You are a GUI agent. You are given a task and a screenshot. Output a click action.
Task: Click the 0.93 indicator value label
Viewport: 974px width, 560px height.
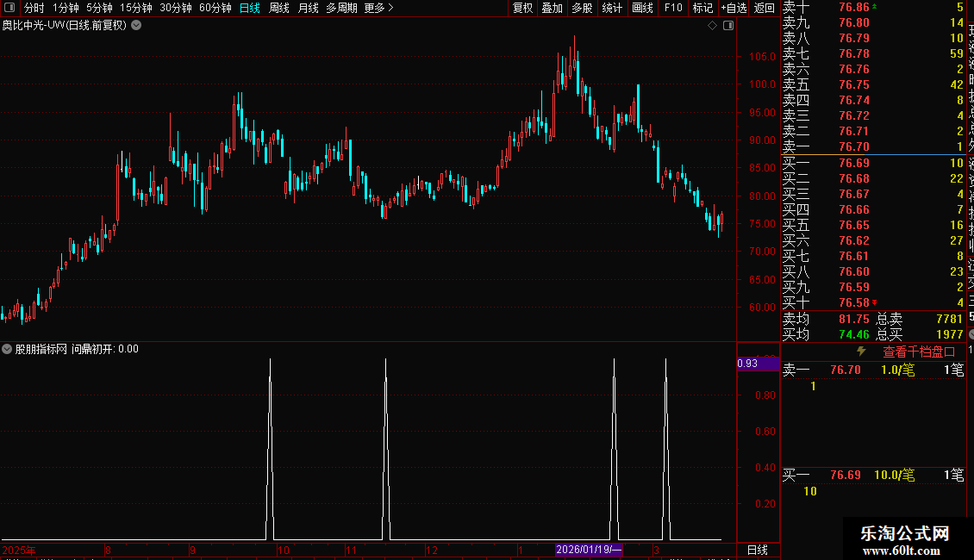click(x=757, y=364)
